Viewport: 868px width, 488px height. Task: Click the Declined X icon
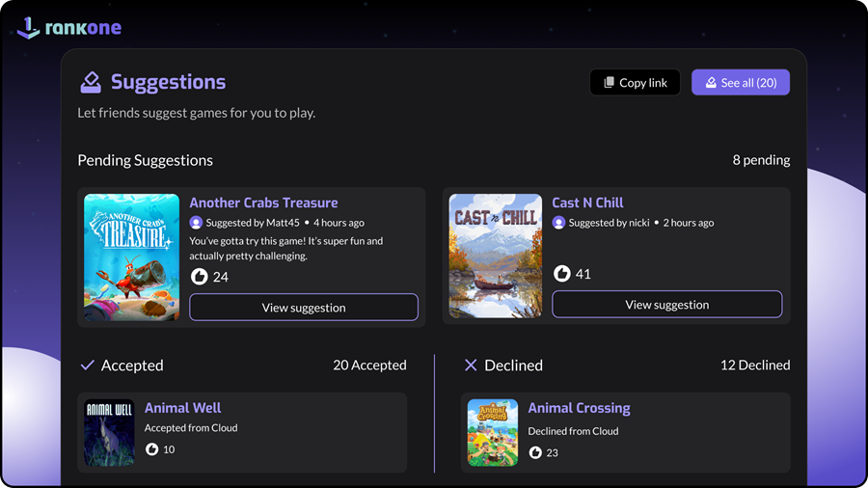click(x=471, y=366)
